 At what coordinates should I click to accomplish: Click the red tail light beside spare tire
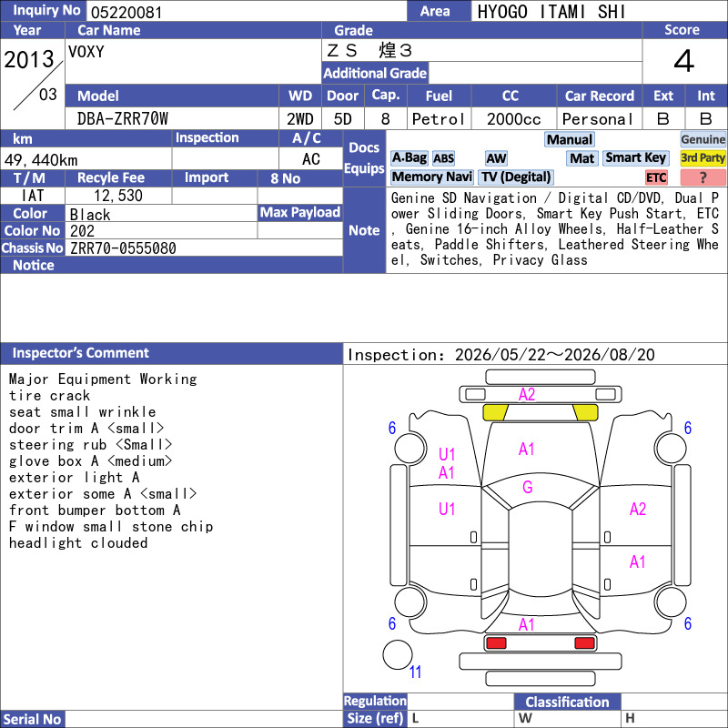(x=496, y=643)
